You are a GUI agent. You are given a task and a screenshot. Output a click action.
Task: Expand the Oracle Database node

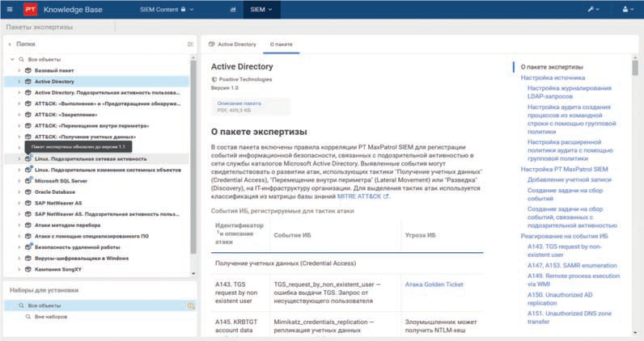tap(19, 192)
